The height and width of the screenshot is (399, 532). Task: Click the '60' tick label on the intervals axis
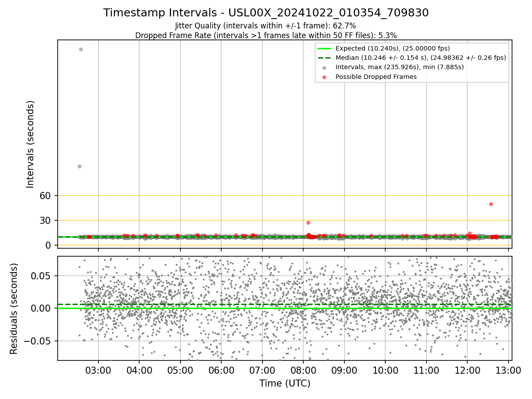tap(46, 196)
